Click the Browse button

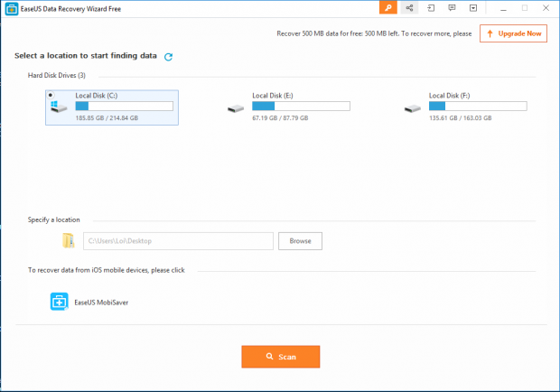click(x=300, y=241)
